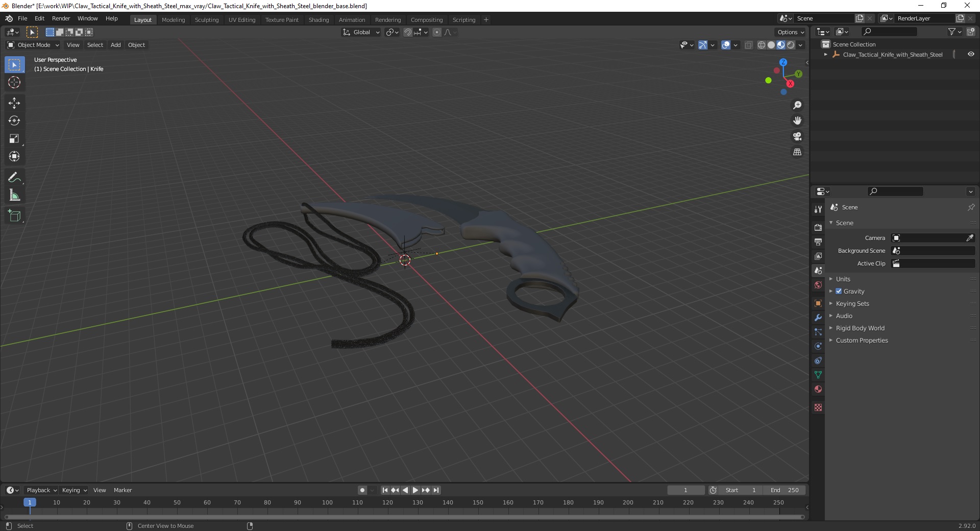Click the End frame 250 field
Image resolution: width=980 pixels, height=531 pixels.
pos(785,490)
